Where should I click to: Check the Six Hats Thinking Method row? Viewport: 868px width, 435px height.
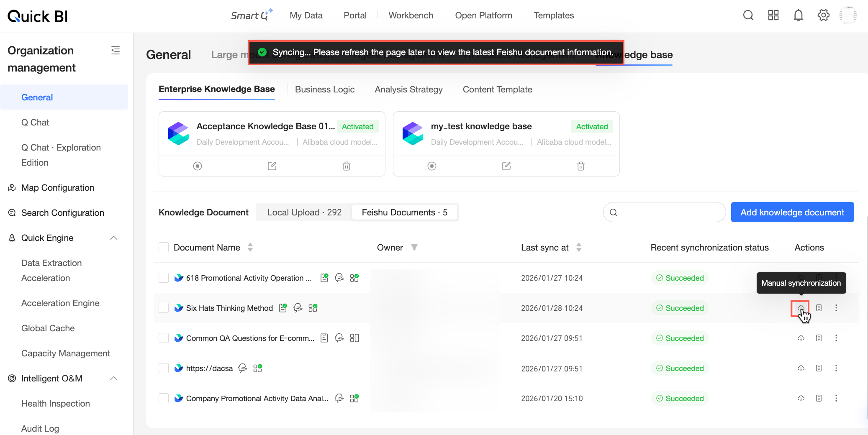coord(164,308)
